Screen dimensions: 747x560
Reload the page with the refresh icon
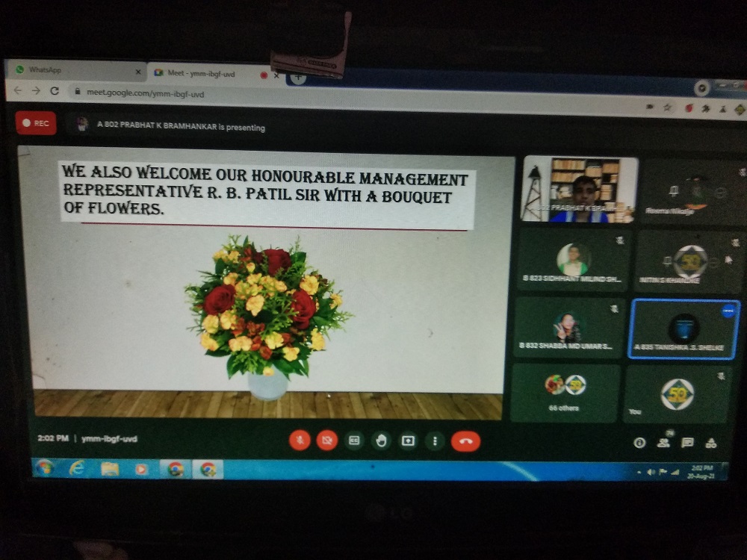coord(55,90)
